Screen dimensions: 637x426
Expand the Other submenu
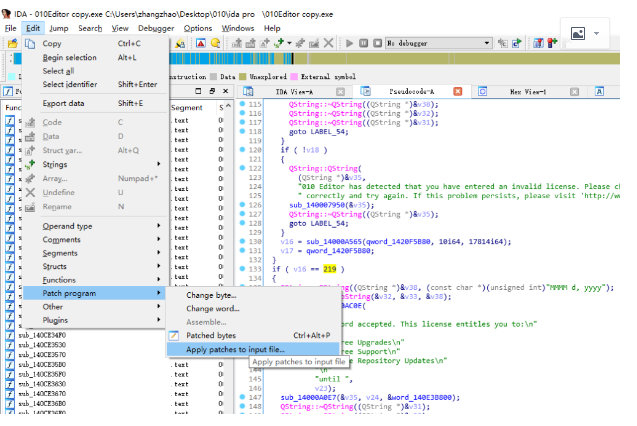click(159, 306)
